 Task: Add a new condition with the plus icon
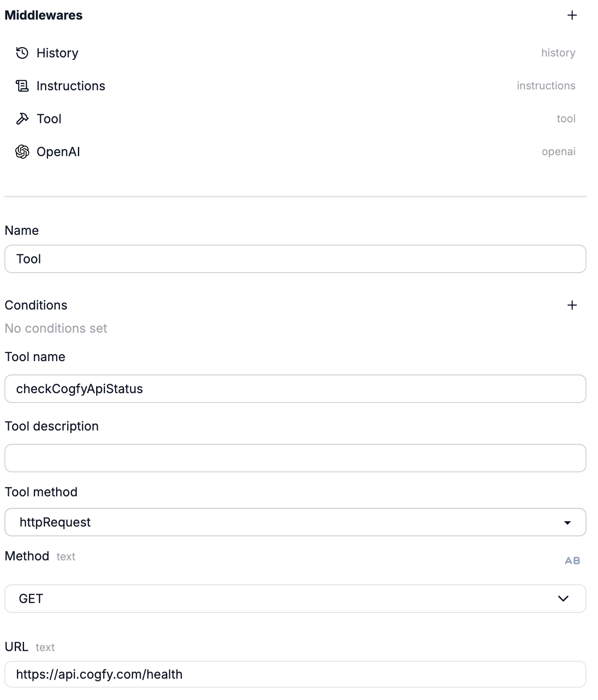coord(572,305)
